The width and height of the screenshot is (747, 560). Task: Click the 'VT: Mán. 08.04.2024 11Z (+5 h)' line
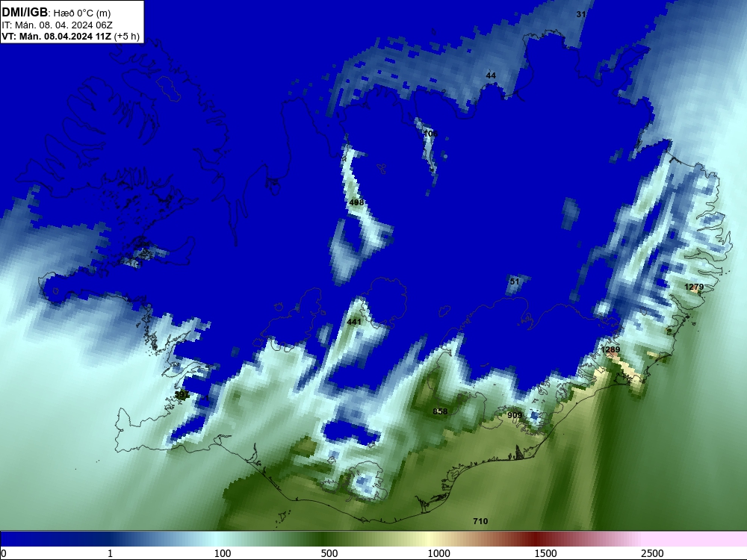click(70, 37)
